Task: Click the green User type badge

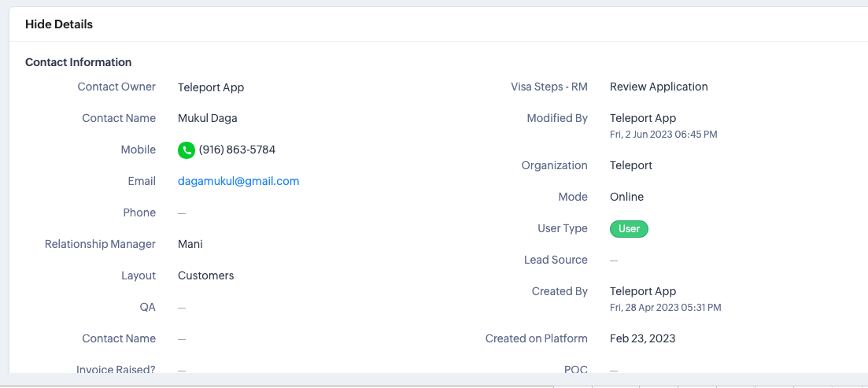Action: coord(629,229)
